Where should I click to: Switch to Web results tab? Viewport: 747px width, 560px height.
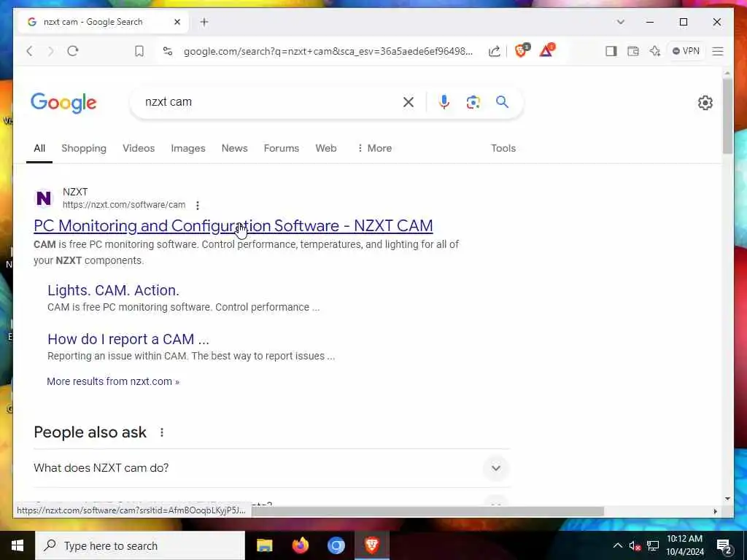(326, 148)
